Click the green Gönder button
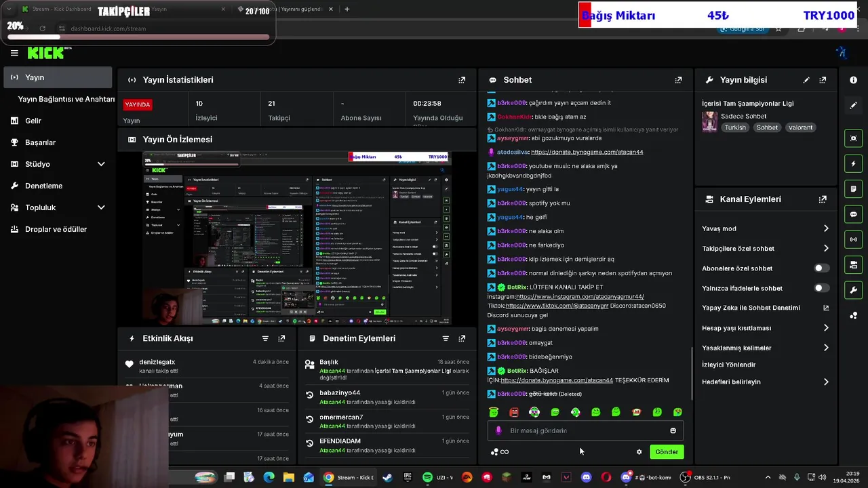This screenshot has height=488, width=868. tap(667, 452)
